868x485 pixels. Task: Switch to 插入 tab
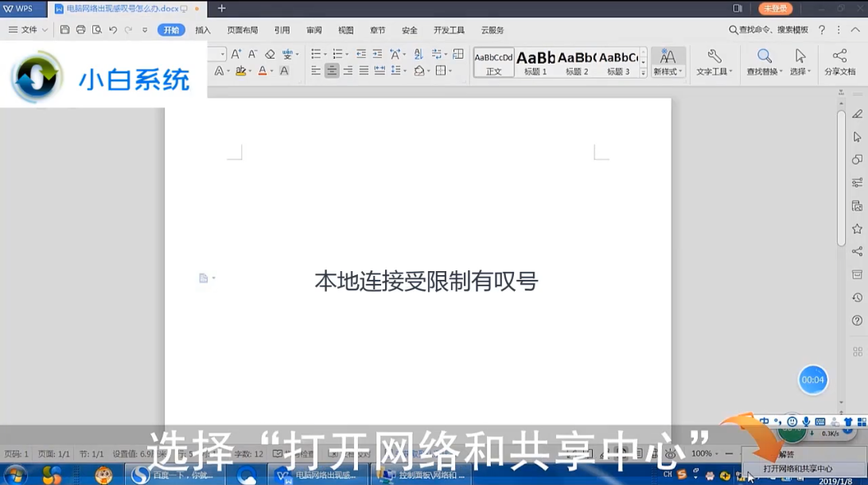click(x=203, y=30)
